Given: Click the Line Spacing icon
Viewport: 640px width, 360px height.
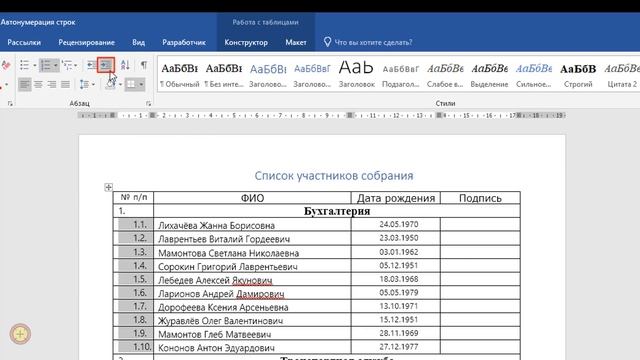Looking at the screenshot, I should (x=84, y=84).
